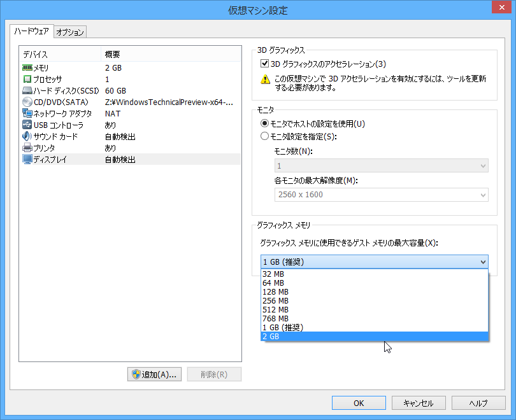516x420 pixels.
Task: Select the ハード ディスク(SCSI) row label
Action: click(x=66, y=91)
